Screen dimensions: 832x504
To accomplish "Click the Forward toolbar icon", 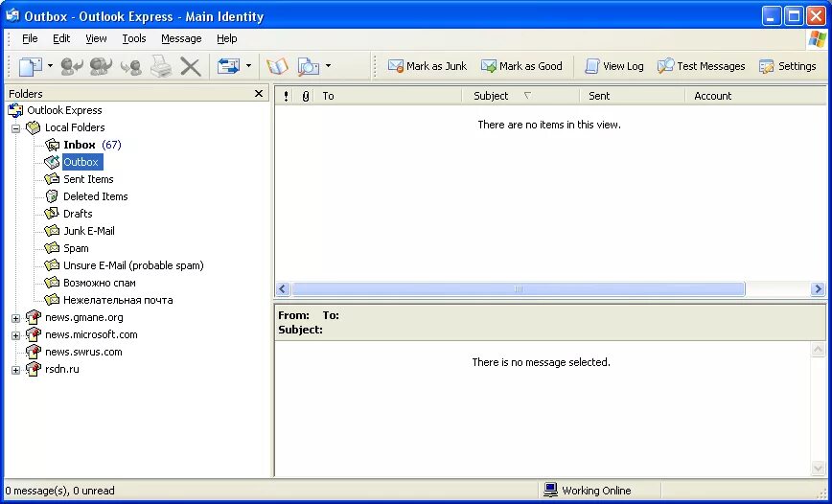I will pos(130,67).
